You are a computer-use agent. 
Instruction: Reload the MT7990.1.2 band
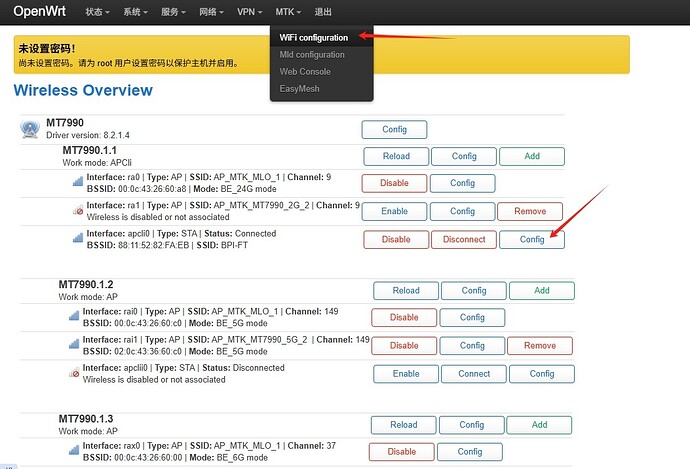[406, 290]
